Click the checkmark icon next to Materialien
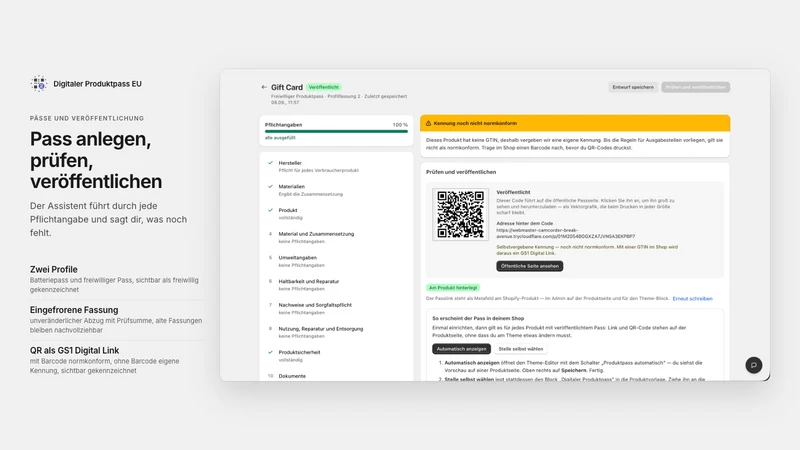This screenshot has width=800, height=450. (x=270, y=186)
